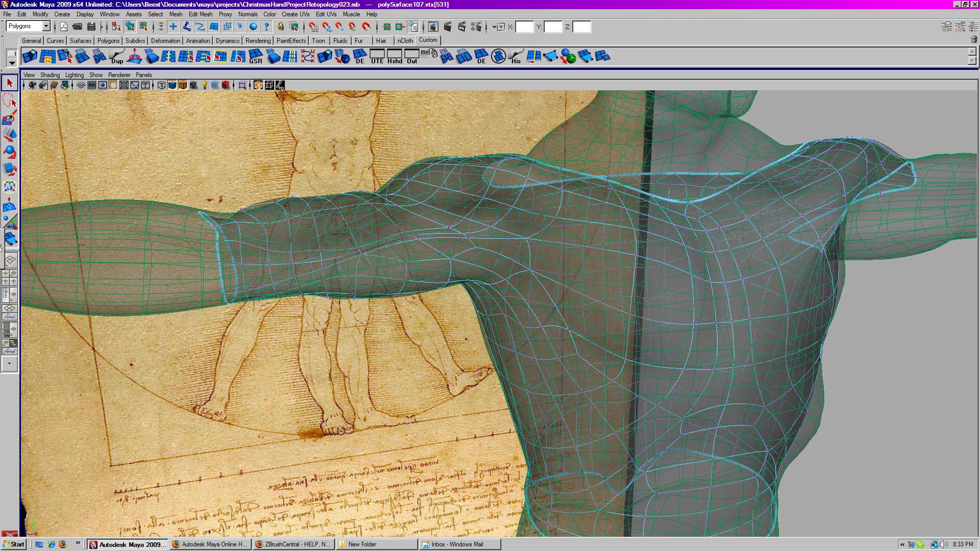Select the arrow Select tool
980x551 pixels.
tap(9, 83)
